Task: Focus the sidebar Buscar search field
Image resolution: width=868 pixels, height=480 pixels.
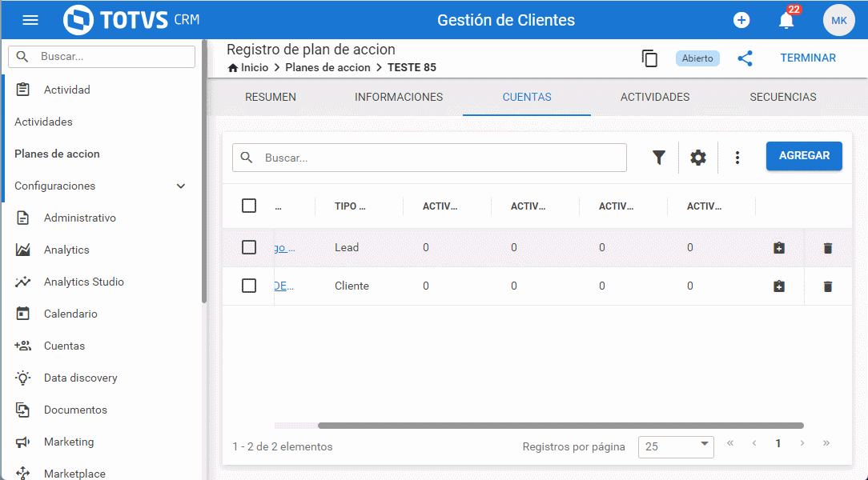Action: [x=102, y=57]
